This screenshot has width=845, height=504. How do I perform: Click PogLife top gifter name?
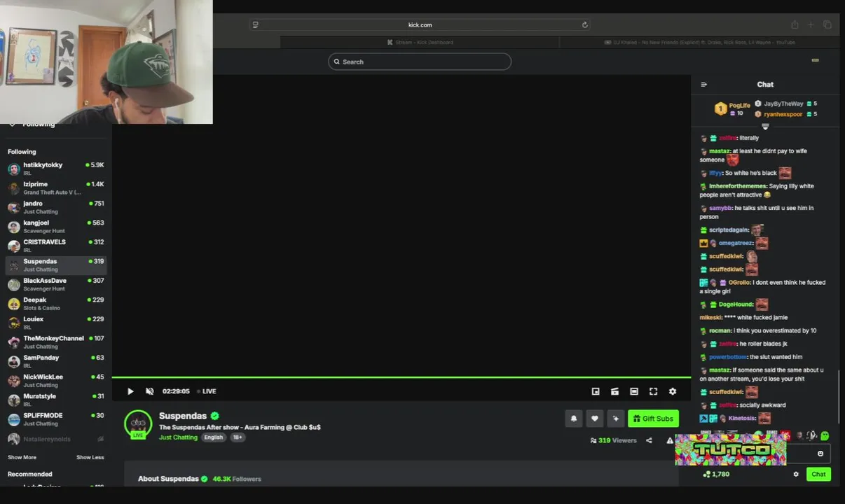click(x=739, y=105)
